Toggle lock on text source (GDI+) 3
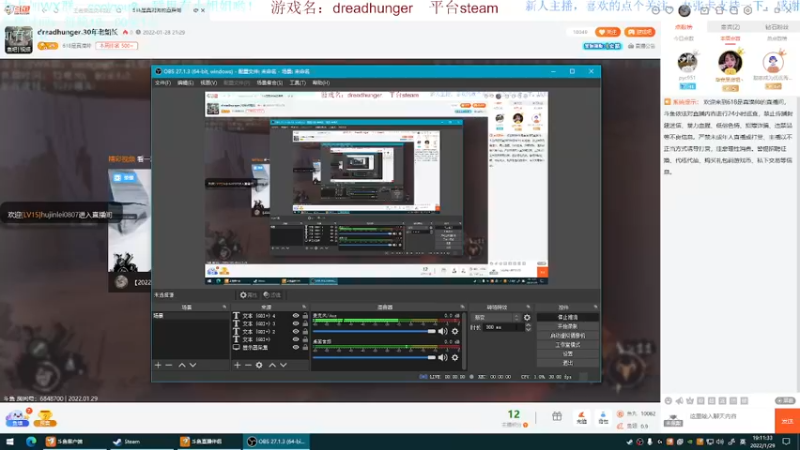The image size is (800, 450). [305, 323]
